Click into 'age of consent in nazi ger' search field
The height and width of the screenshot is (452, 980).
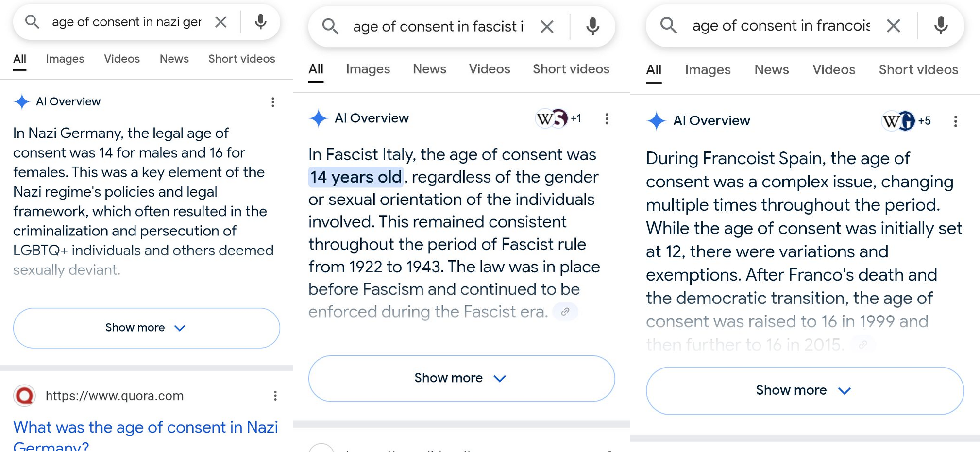[x=127, y=22]
